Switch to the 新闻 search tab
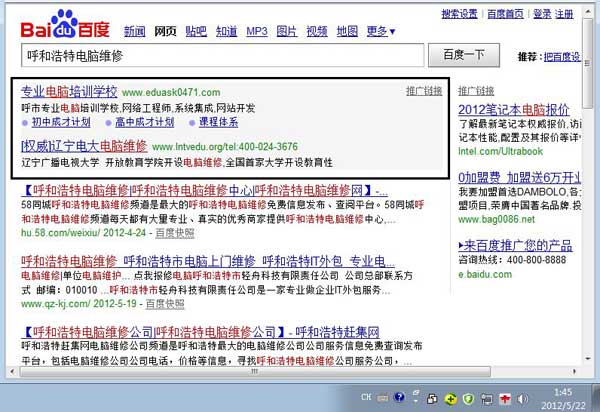This screenshot has width=600, height=412. point(134,31)
